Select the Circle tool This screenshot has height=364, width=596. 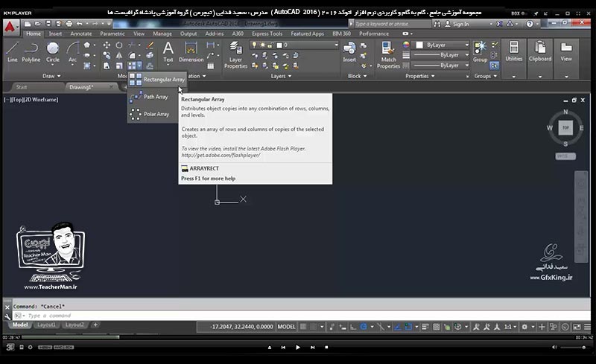(52, 52)
